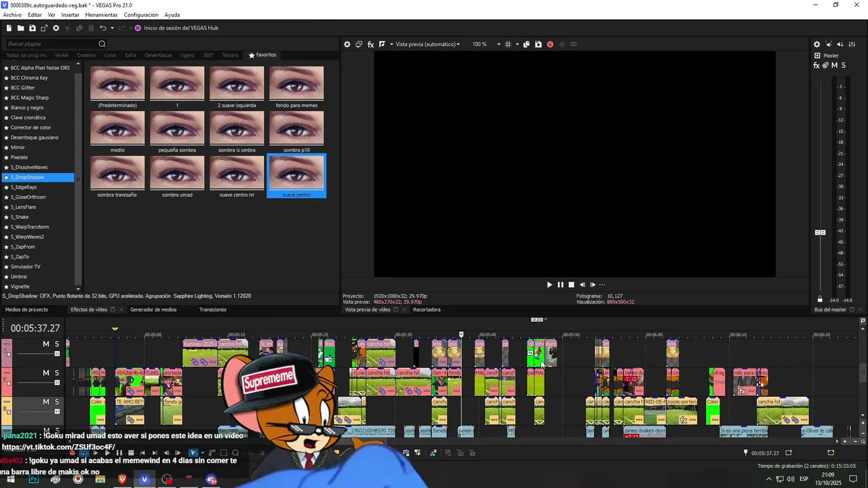
Task: Mute track 8 with M button
Action: point(46,402)
